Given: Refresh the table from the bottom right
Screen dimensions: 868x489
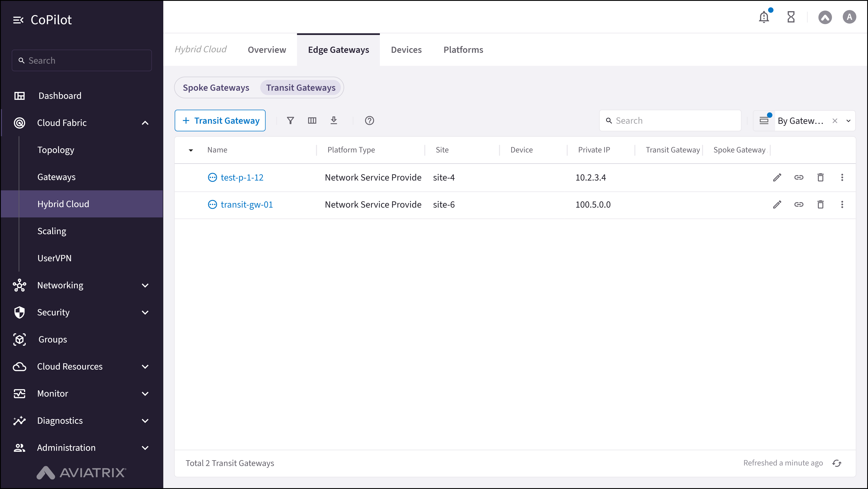Looking at the screenshot, I should click(837, 463).
